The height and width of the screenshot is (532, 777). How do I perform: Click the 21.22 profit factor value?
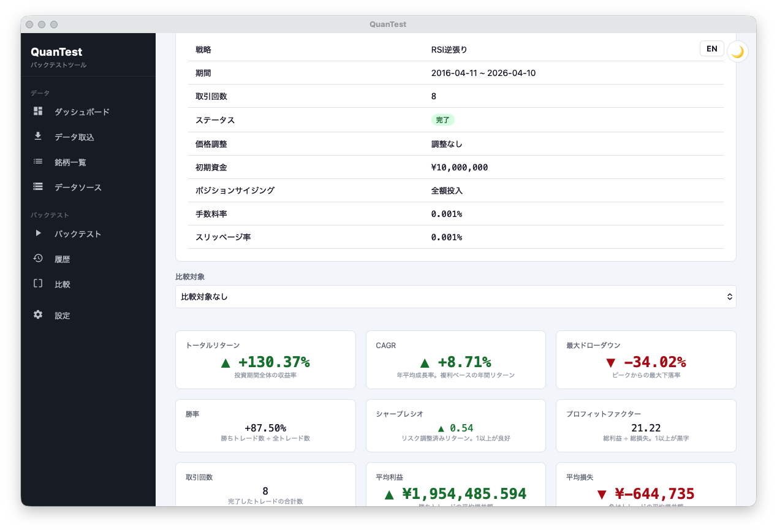[646, 428]
